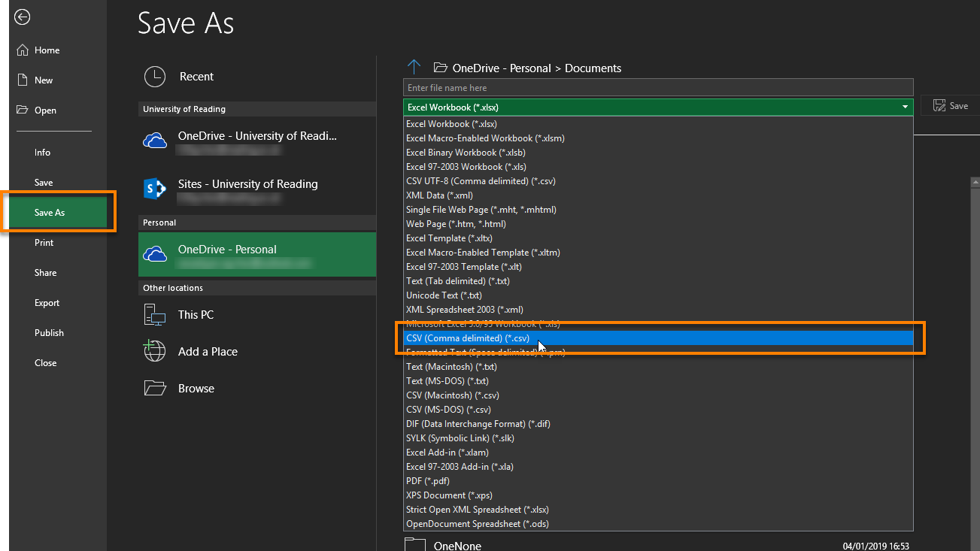Choose CSV UTF-8 (Comma delimited) option
This screenshot has width=980, height=551.
[658, 181]
